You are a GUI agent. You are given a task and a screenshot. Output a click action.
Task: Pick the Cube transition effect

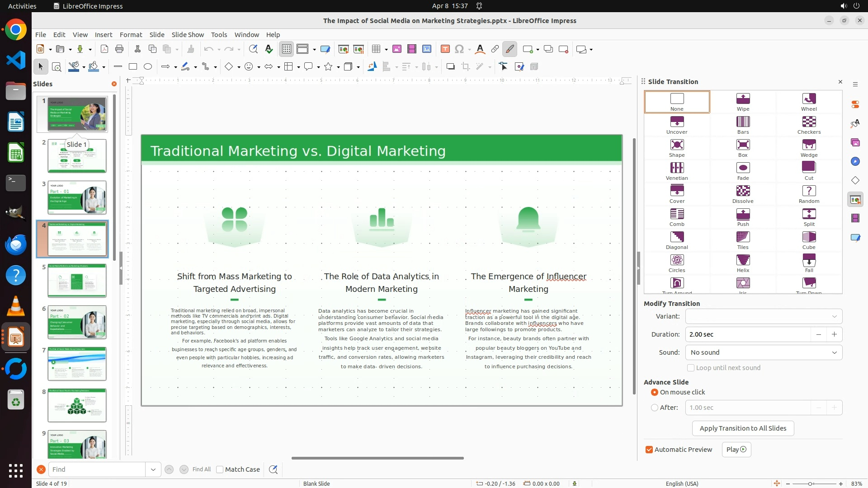click(809, 240)
